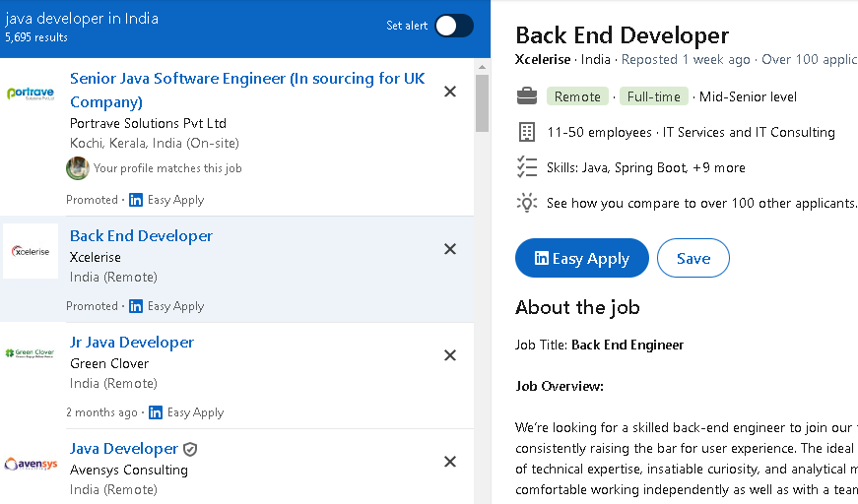
Task: Click the Remote tag
Action: pos(577,96)
